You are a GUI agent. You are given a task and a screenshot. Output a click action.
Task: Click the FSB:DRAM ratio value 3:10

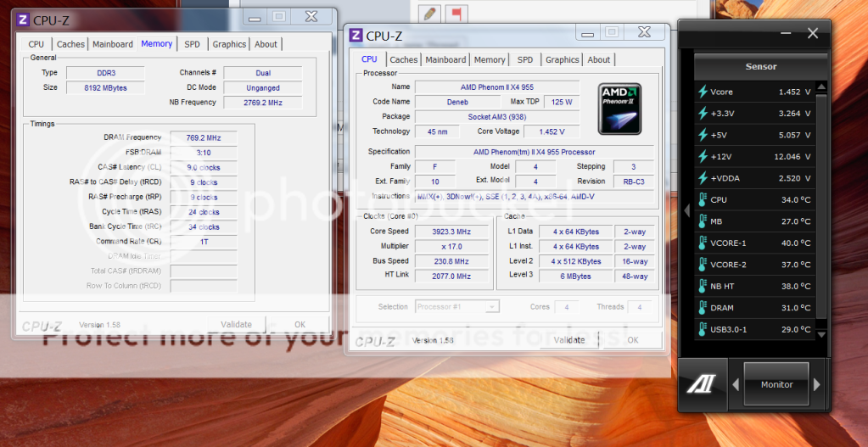[203, 153]
